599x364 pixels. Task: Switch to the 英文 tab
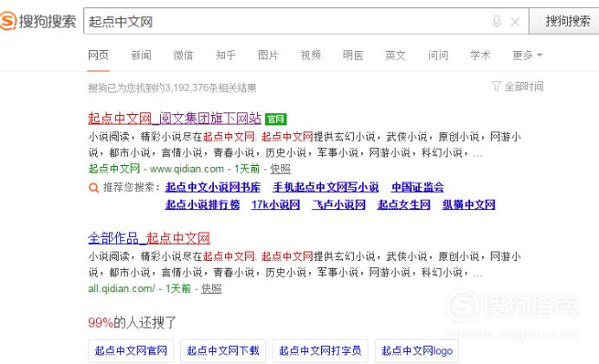(395, 55)
